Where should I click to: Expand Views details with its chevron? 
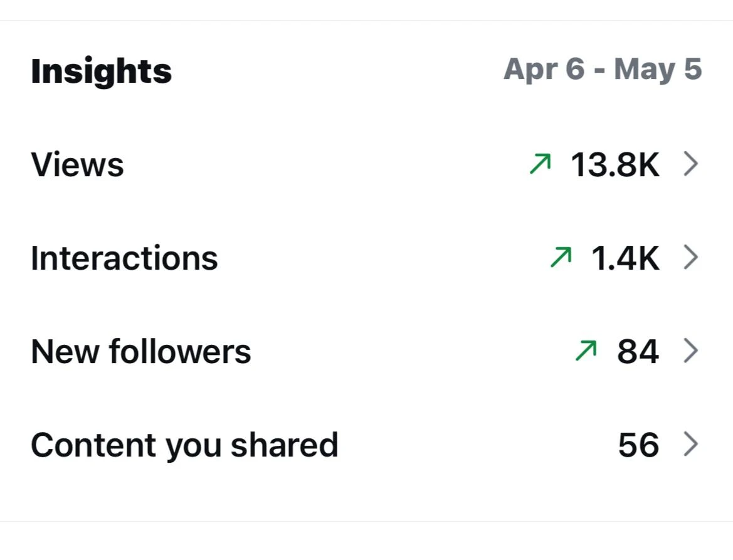point(690,164)
